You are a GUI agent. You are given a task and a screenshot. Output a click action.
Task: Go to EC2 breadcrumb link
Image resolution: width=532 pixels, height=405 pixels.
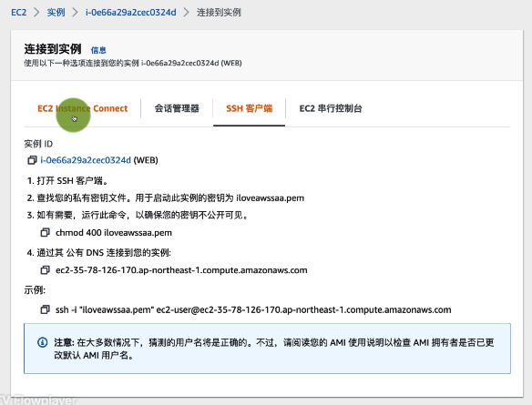(x=18, y=13)
